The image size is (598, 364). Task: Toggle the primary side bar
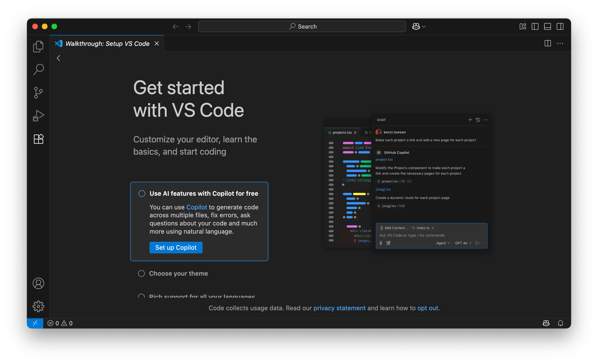[x=535, y=26]
